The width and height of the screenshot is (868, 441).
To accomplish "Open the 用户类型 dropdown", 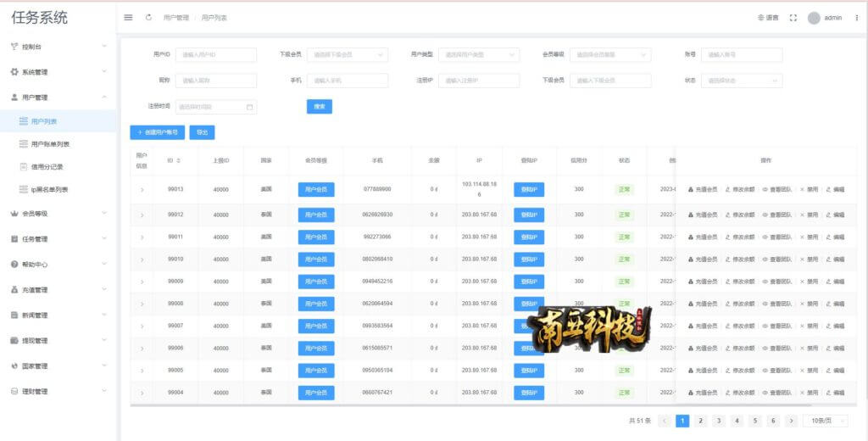I will pos(479,55).
